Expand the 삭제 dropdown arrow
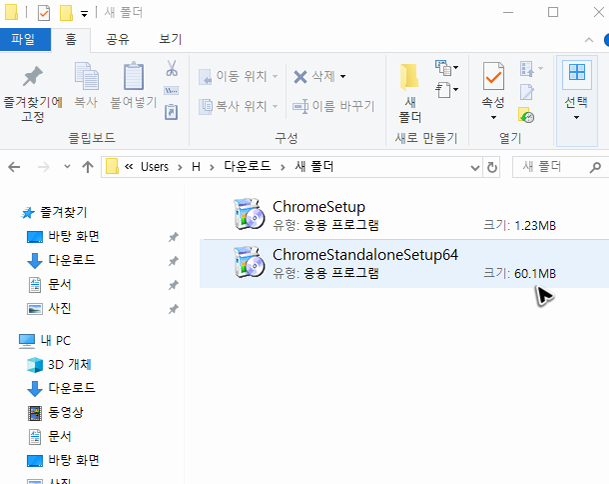The width and height of the screenshot is (609, 484). pyautogui.click(x=343, y=77)
